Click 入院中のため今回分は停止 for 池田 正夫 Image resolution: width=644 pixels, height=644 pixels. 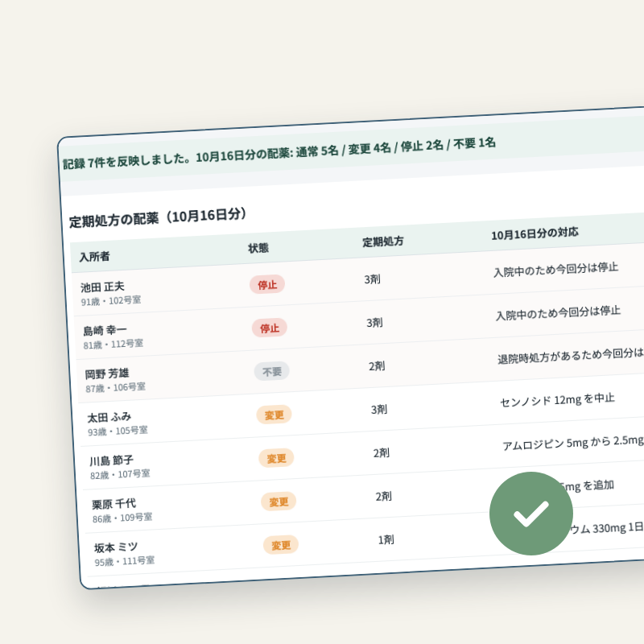point(555,270)
